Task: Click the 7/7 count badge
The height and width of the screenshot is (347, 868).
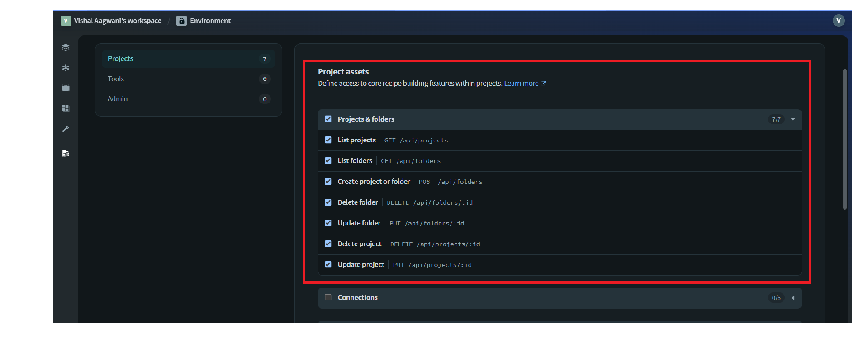Action: pyautogui.click(x=776, y=120)
